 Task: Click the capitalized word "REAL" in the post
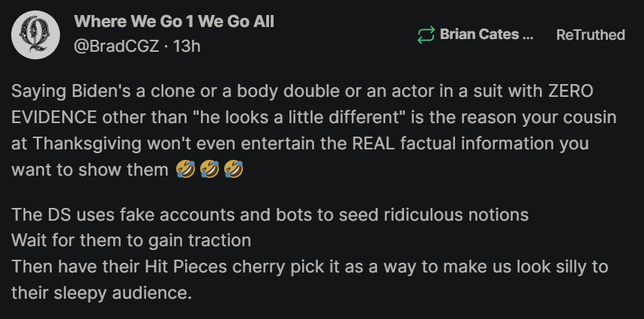tap(366, 145)
